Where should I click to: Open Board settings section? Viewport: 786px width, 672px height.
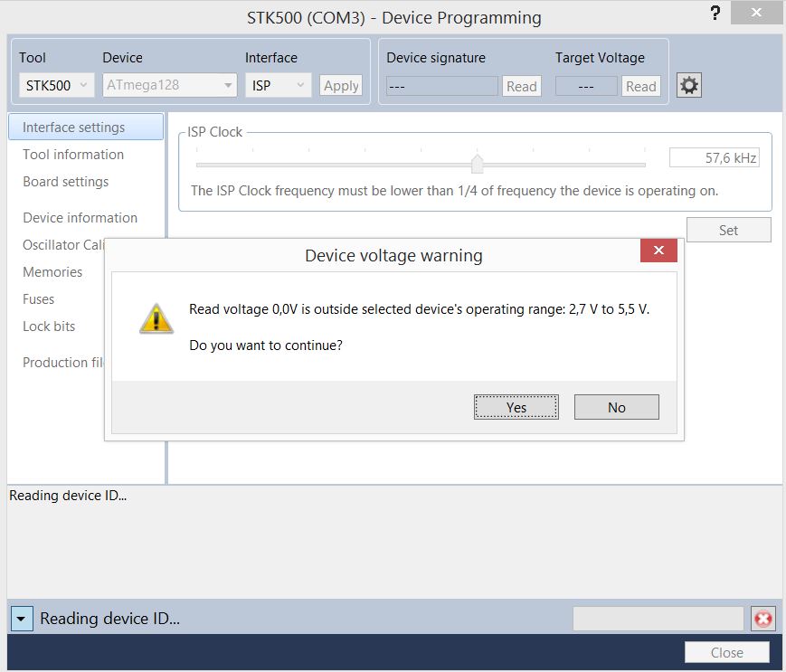66,182
